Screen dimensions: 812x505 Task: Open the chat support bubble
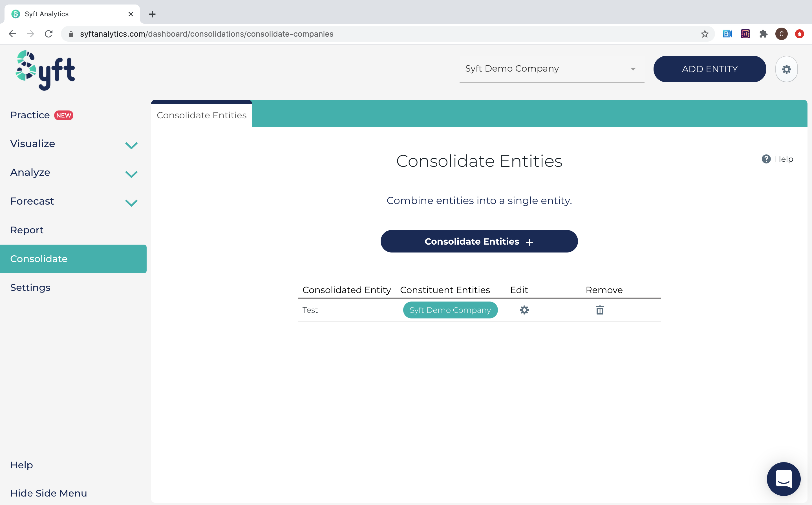tap(783, 479)
